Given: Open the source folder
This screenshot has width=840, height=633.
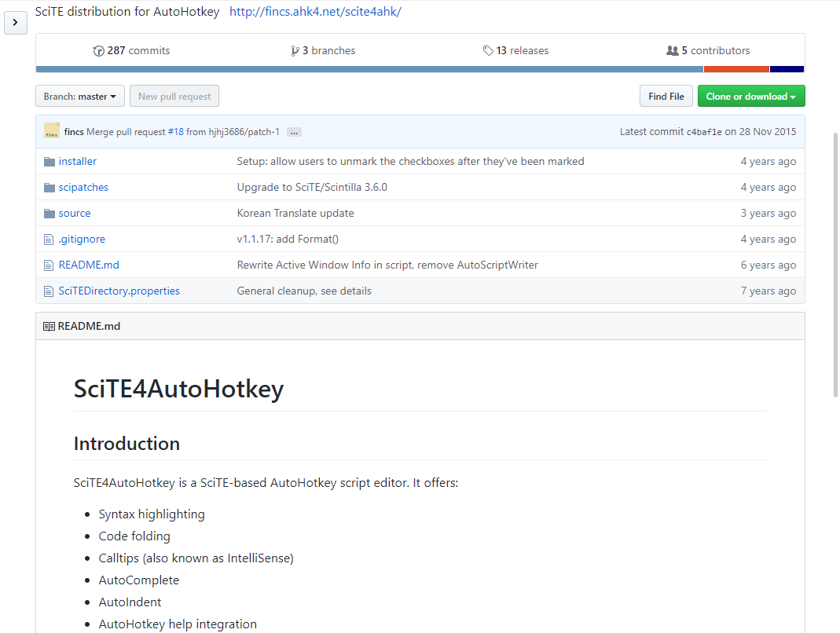Looking at the screenshot, I should tap(75, 213).
